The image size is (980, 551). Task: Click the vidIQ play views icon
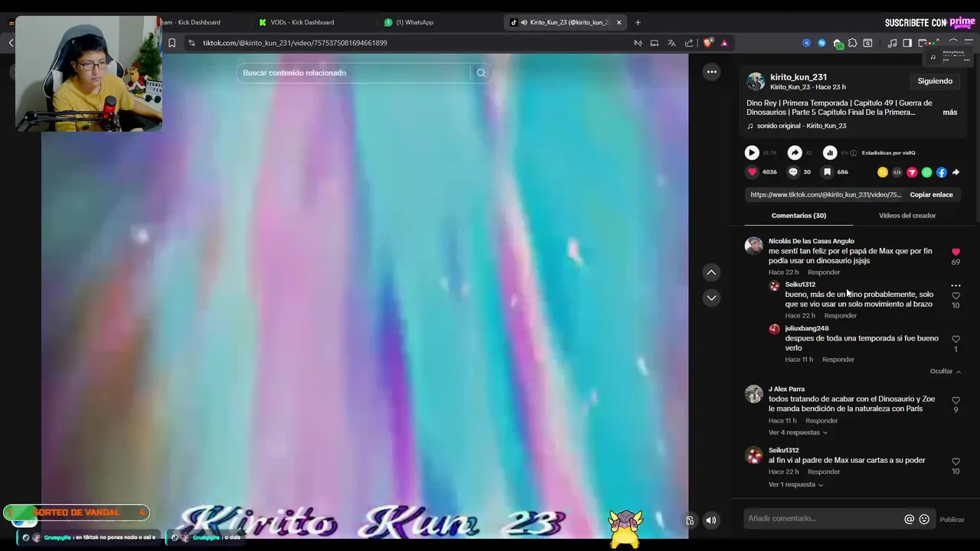(x=752, y=152)
